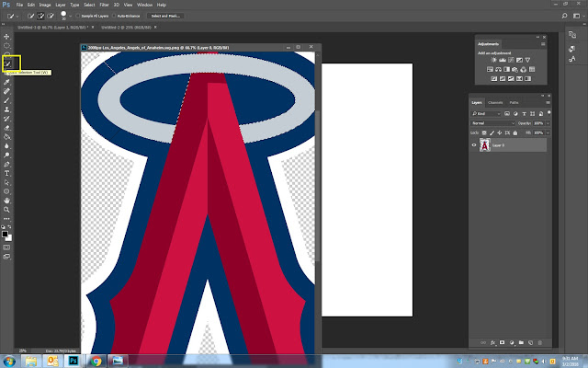Select the Eraser tool
This screenshot has height=368, width=588.
pyautogui.click(x=6, y=128)
